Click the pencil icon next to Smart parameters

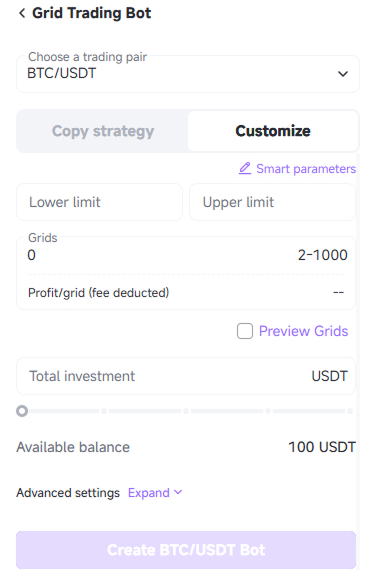pyautogui.click(x=245, y=169)
